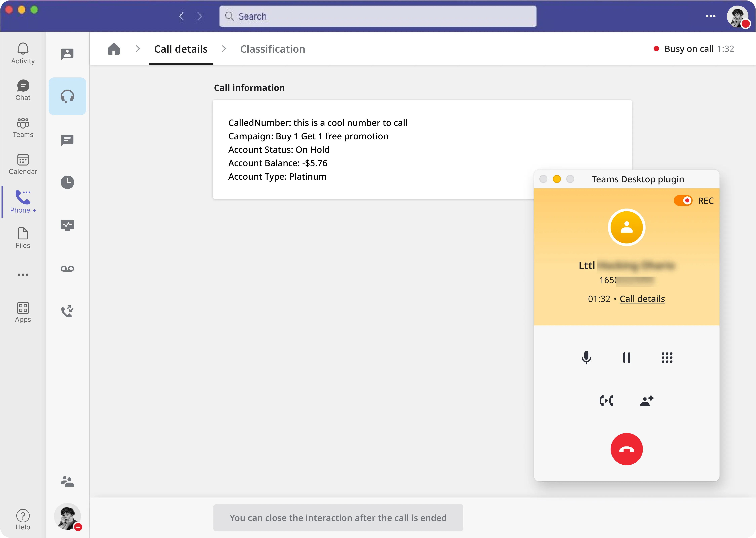Open Chat in the Teams sidebar
This screenshot has width=756, height=538.
23,90
